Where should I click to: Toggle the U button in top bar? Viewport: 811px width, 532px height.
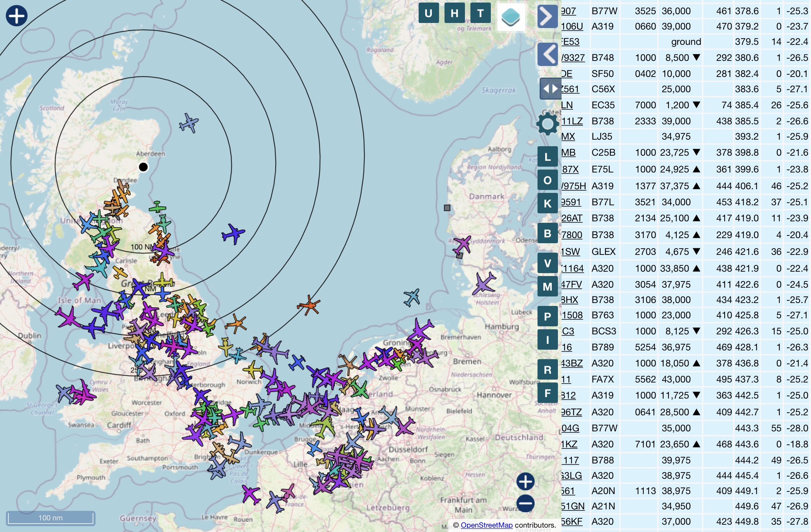click(x=428, y=13)
